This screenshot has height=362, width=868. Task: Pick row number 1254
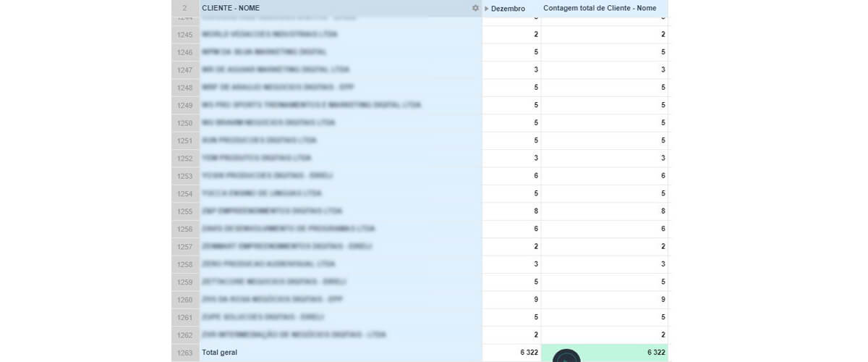(x=185, y=194)
